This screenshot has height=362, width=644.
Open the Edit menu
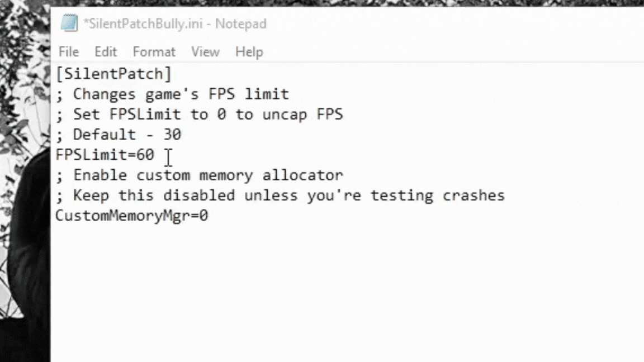[x=106, y=52]
